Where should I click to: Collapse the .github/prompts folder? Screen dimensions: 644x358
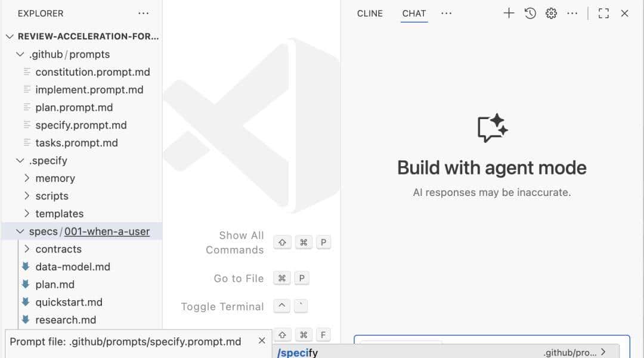tap(20, 54)
